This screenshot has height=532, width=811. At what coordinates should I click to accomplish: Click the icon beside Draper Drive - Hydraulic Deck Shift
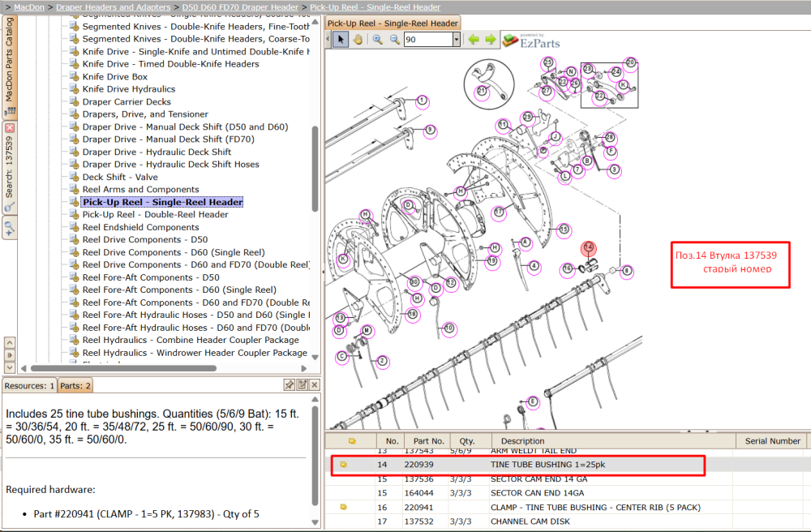point(74,152)
